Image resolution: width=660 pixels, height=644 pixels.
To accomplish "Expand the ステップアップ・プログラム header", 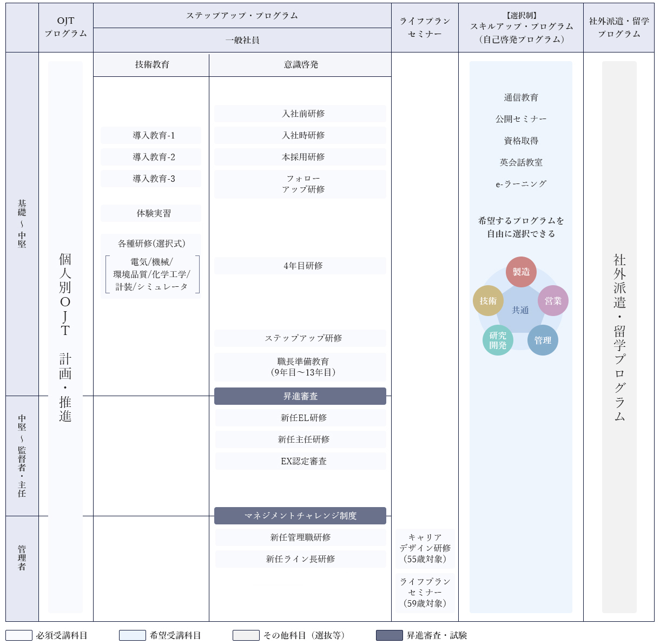I will 242,16.
